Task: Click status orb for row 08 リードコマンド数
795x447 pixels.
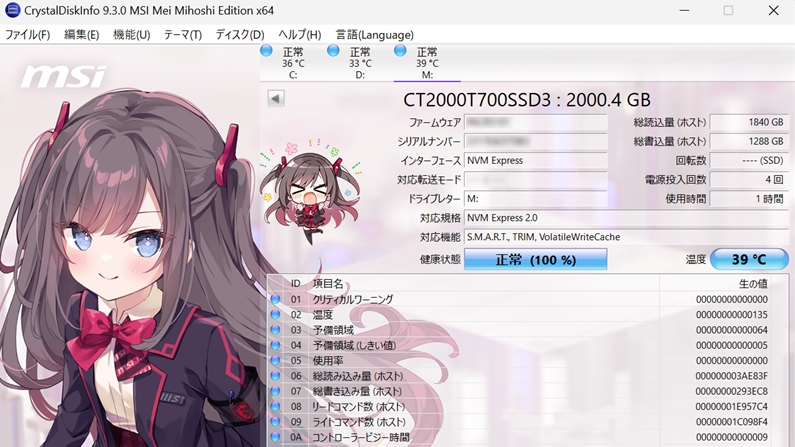Action: (x=275, y=406)
